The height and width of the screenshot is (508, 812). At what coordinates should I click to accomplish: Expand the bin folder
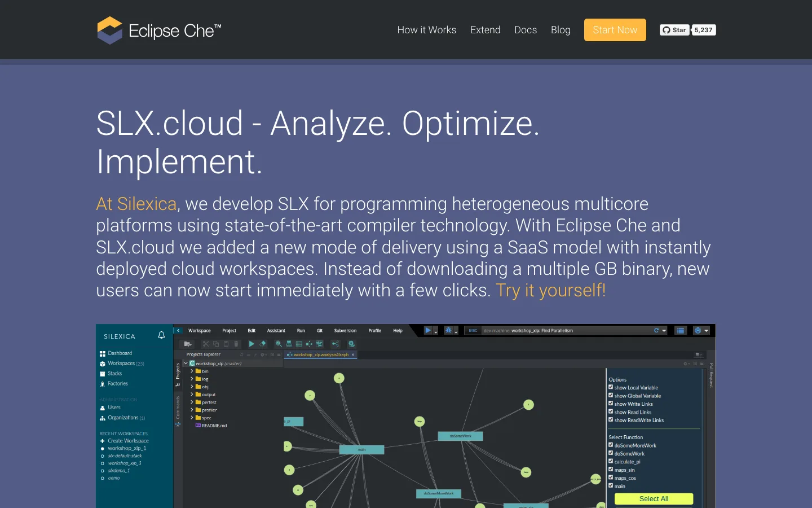192,371
